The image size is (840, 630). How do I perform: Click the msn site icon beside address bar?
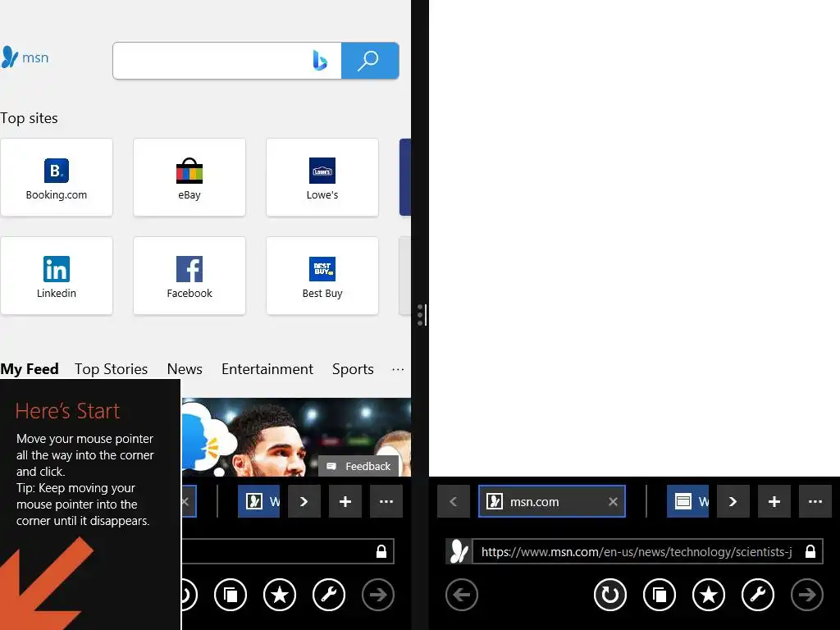point(459,551)
